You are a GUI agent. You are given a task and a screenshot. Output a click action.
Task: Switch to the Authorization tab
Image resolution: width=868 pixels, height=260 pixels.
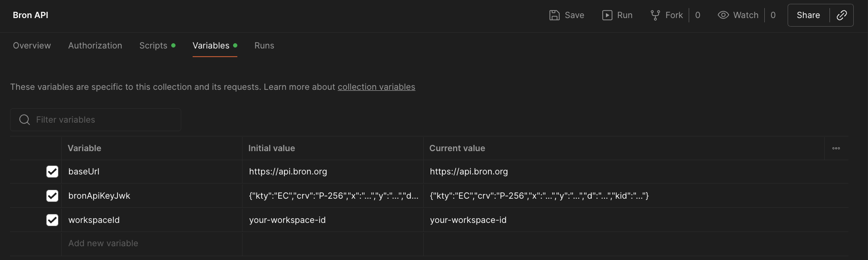pos(95,46)
